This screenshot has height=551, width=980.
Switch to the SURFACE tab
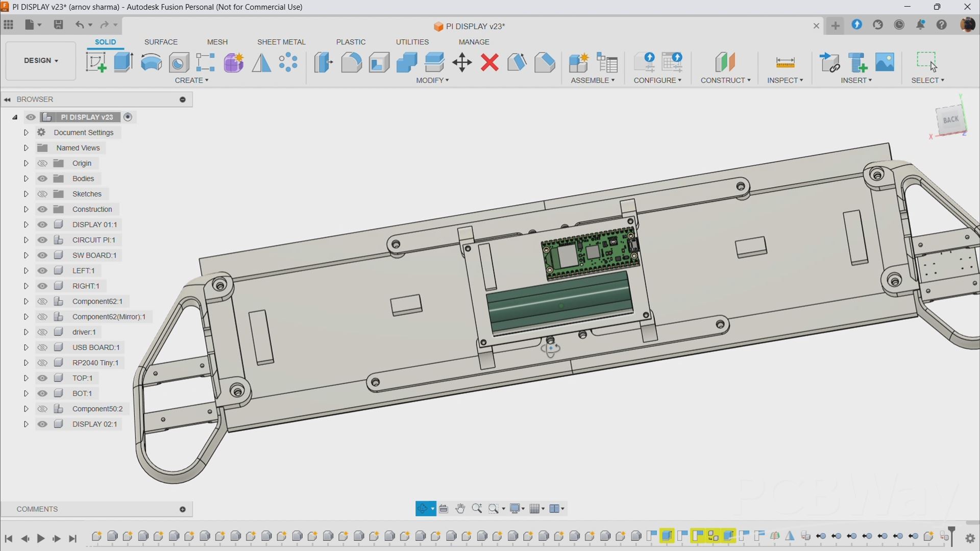161,42
